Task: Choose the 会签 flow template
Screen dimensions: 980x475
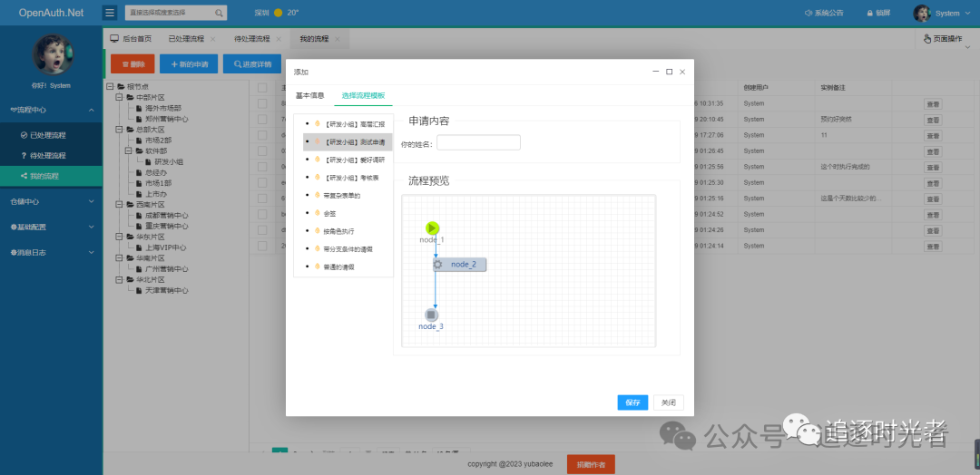Action: (x=330, y=213)
